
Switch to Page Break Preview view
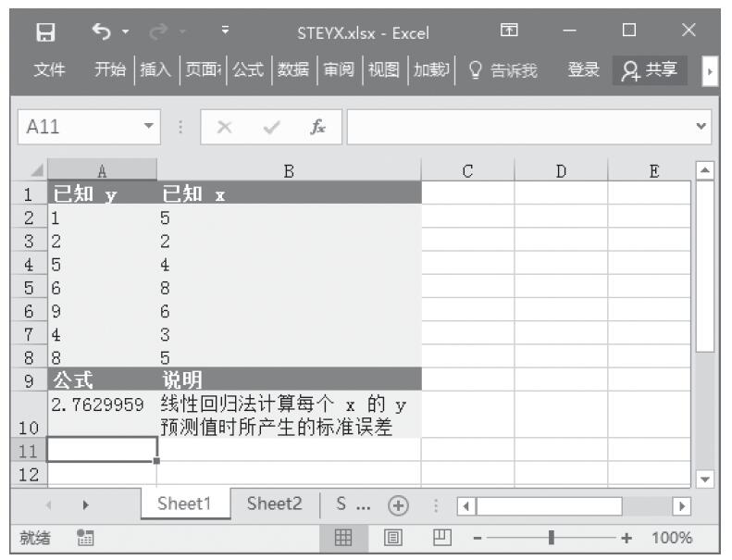tap(440, 538)
